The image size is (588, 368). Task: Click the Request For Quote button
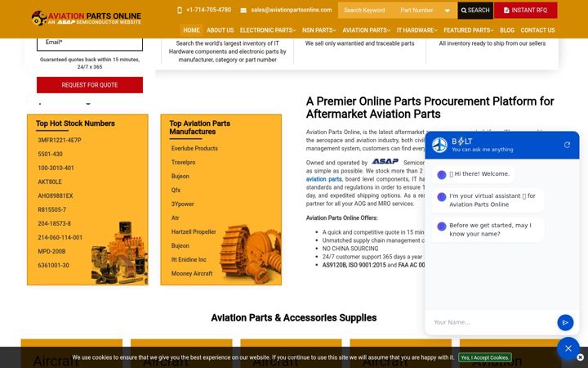point(90,85)
